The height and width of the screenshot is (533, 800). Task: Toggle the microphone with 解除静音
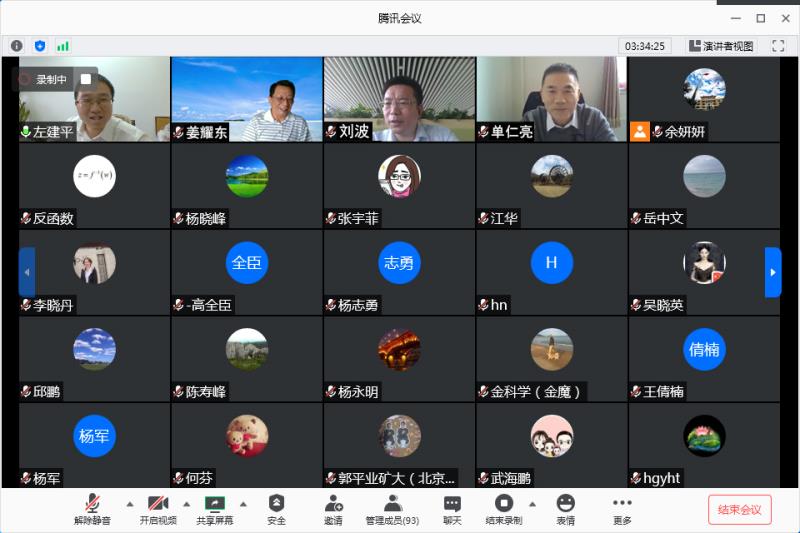pos(92,510)
